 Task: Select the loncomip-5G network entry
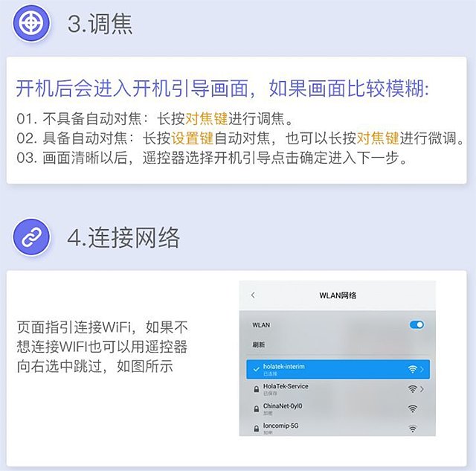(338, 428)
